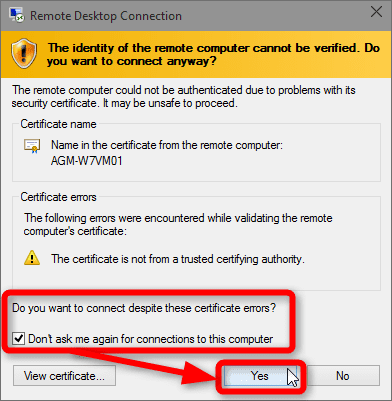Click the Don't ask me again label text

tap(151, 339)
